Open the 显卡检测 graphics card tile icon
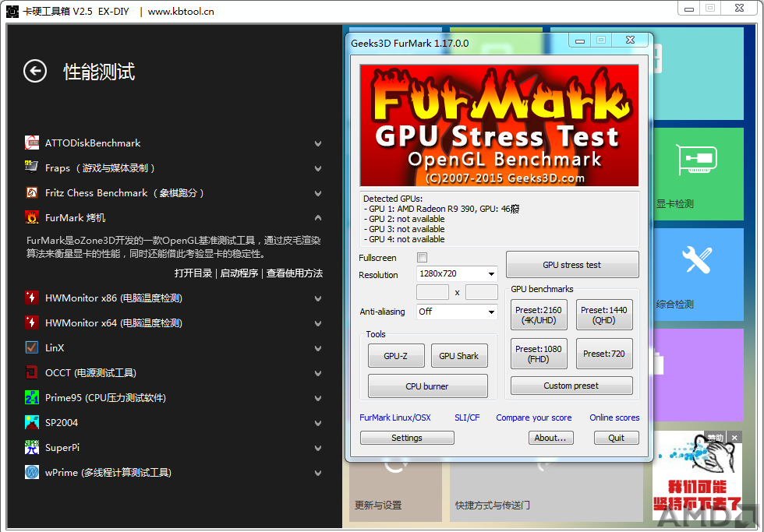 (x=699, y=160)
